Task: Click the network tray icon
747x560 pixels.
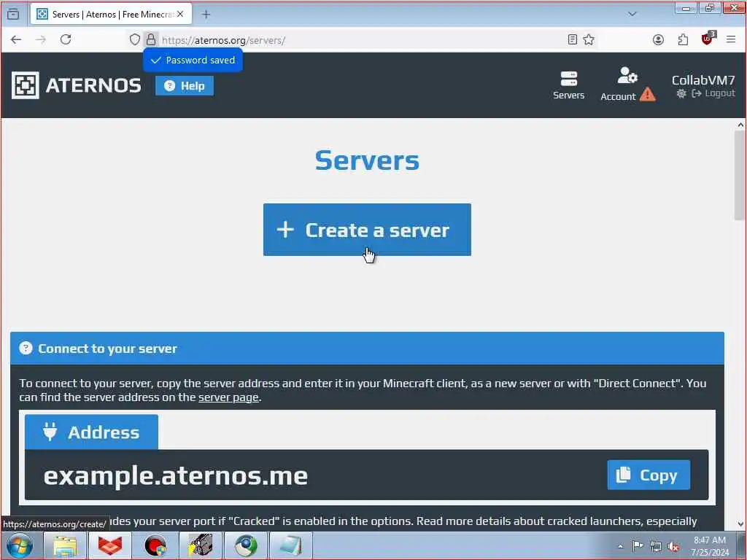Action: (656, 547)
